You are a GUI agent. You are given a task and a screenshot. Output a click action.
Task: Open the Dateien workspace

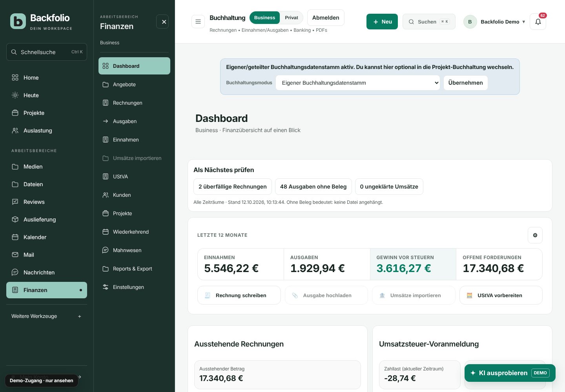point(47,184)
